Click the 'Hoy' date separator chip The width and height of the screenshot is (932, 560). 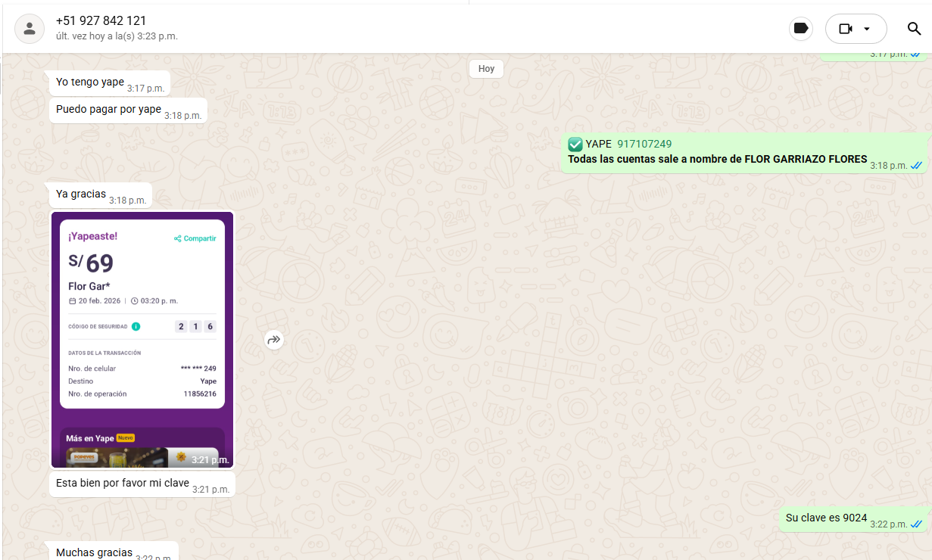coord(486,69)
